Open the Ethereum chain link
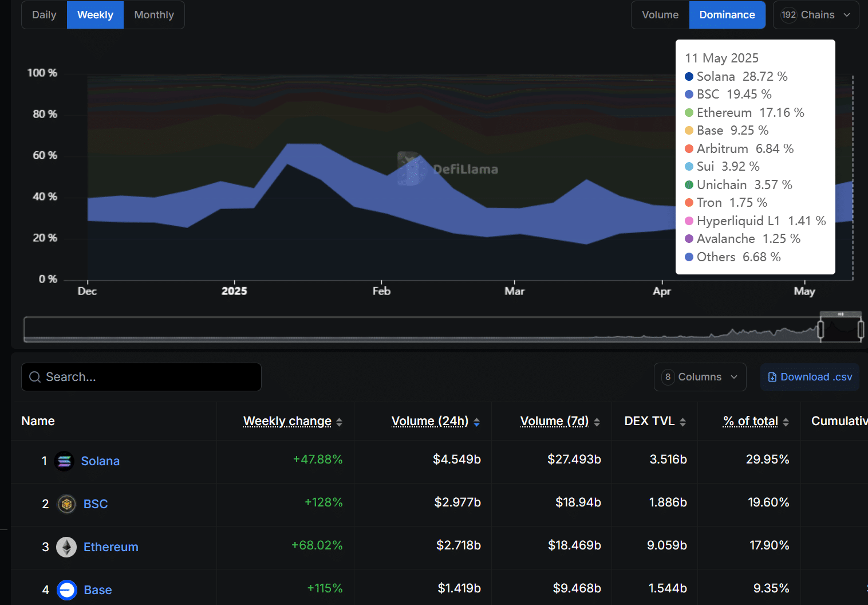Screen dimensions: 868x605 [111, 547]
